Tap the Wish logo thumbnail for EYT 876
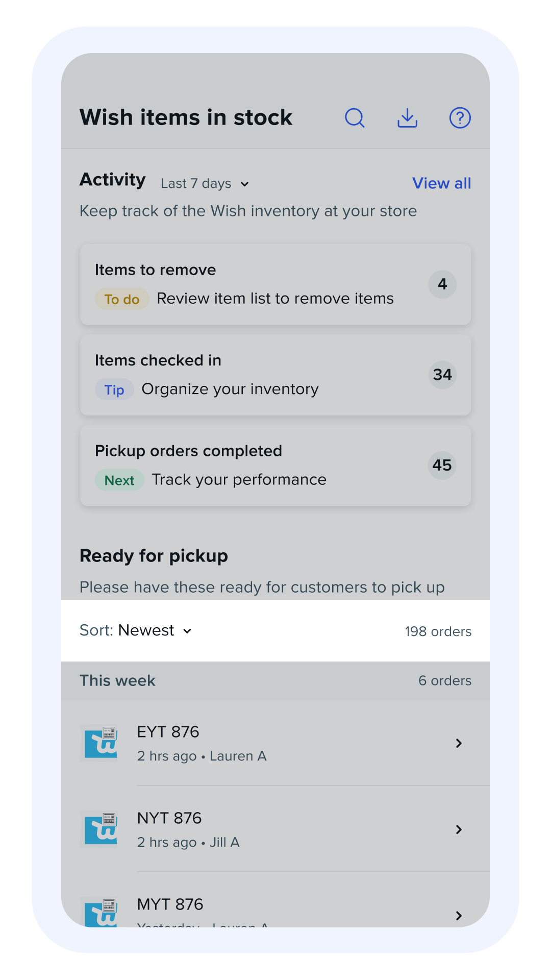The width and height of the screenshot is (551, 980). 101,743
